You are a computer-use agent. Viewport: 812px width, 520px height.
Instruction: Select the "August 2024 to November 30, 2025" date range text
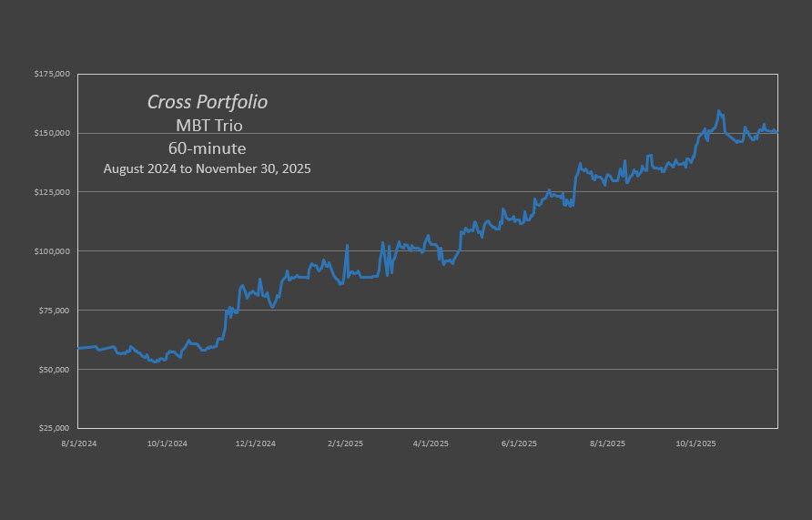pos(207,168)
